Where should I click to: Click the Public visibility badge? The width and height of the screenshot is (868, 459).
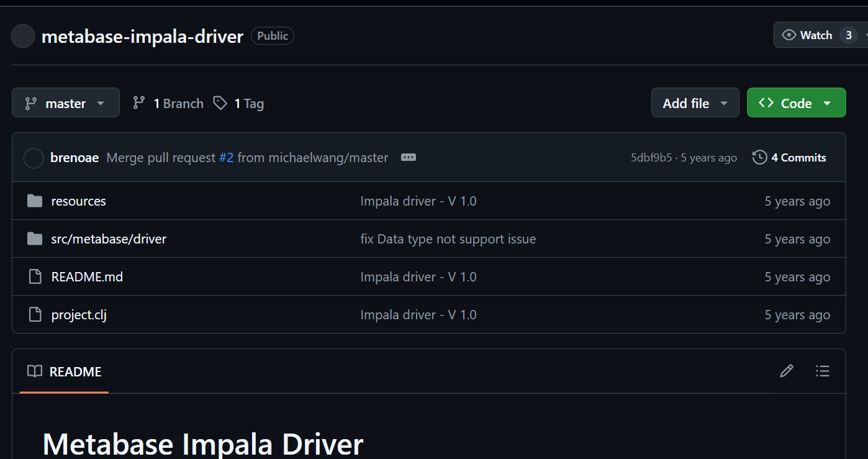[273, 36]
